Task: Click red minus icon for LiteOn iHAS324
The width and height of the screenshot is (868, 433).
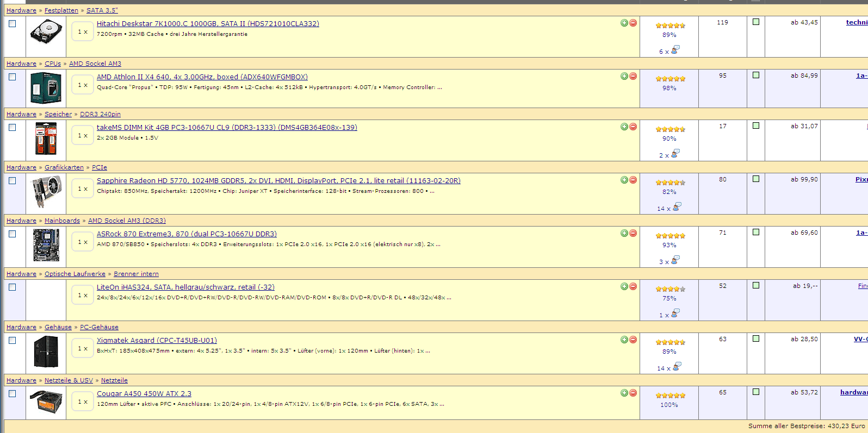Action: 633,286
